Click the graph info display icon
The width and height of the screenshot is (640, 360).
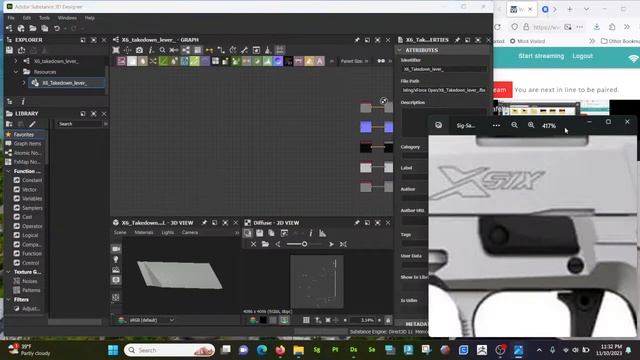[151, 50]
